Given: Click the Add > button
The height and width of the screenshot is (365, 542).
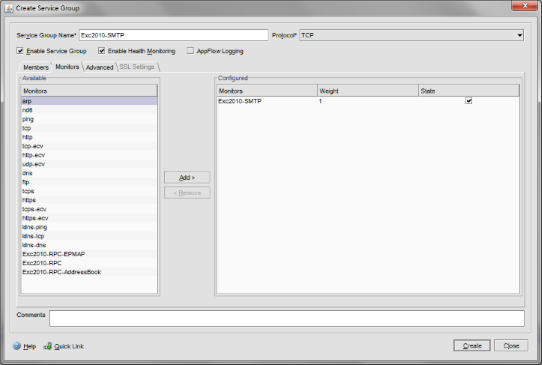Looking at the screenshot, I should coord(187,177).
